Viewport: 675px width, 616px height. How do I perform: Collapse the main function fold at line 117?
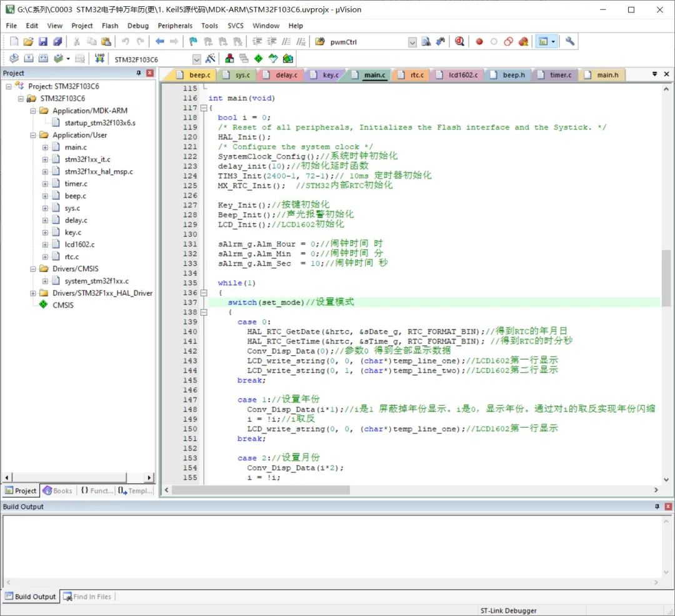[203, 108]
